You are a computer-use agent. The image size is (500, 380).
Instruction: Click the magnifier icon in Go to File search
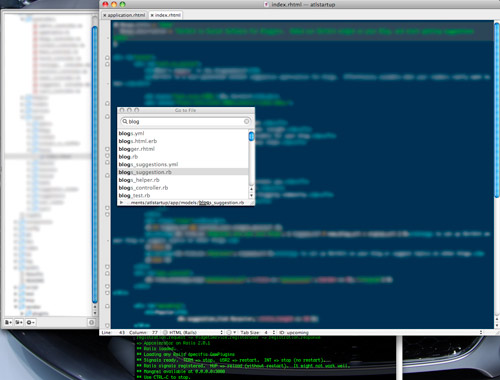[x=125, y=122]
